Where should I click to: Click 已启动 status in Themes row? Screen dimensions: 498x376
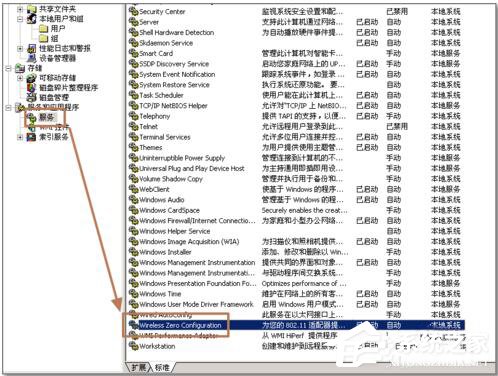(x=367, y=147)
